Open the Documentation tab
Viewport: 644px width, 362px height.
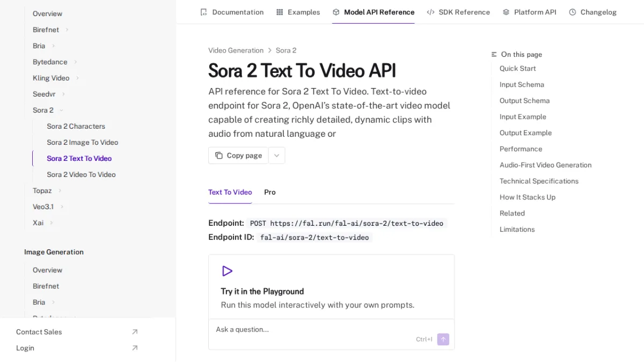232,12
